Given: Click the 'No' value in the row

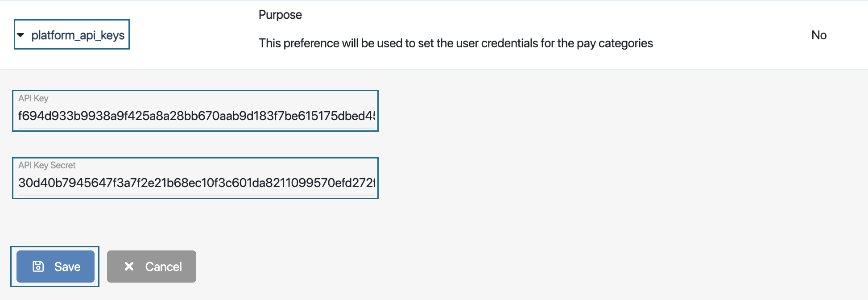Looking at the screenshot, I should (819, 35).
